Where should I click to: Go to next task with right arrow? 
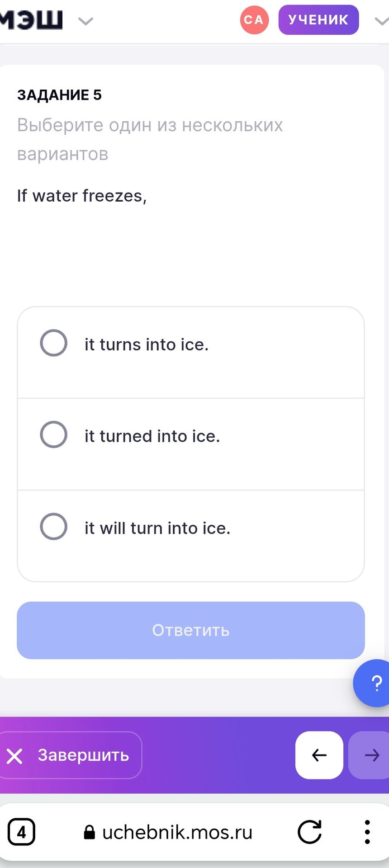tap(370, 755)
